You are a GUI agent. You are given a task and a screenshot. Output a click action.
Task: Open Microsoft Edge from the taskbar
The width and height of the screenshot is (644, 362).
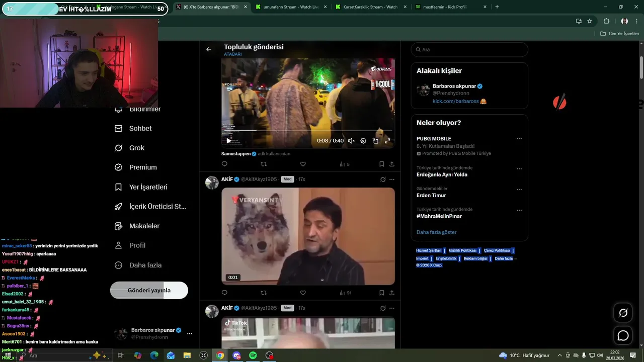(154, 355)
